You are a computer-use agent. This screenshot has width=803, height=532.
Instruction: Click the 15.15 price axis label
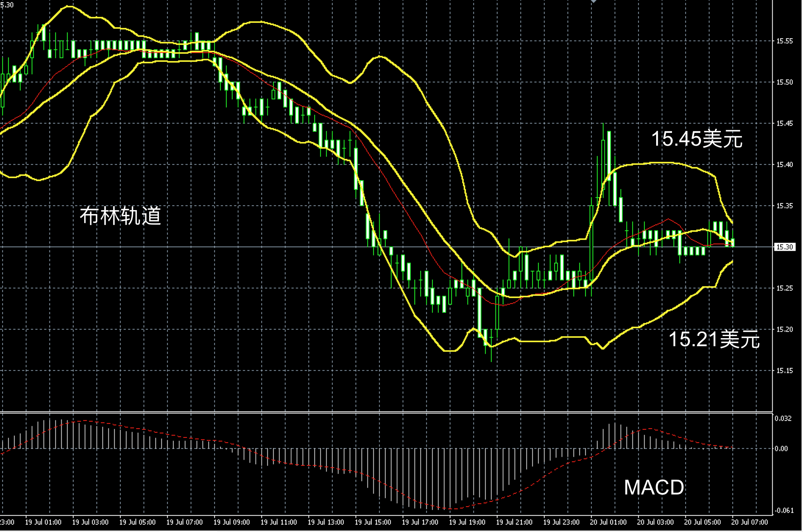tap(784, 370)
